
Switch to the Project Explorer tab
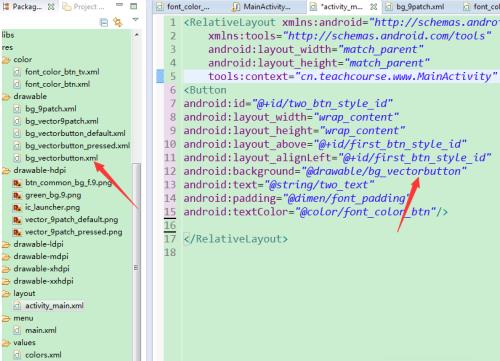point(84,7)
